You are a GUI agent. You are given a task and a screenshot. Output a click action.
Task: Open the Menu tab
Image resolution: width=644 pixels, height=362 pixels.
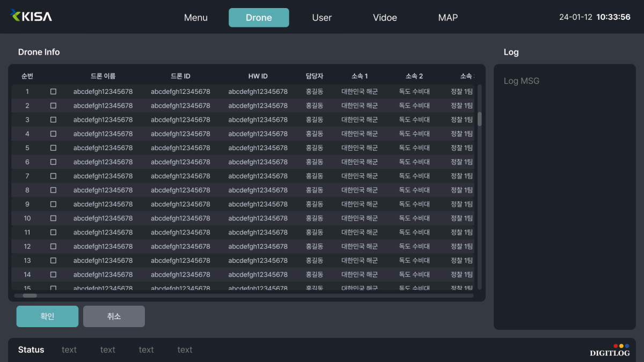tap(195, 18)
